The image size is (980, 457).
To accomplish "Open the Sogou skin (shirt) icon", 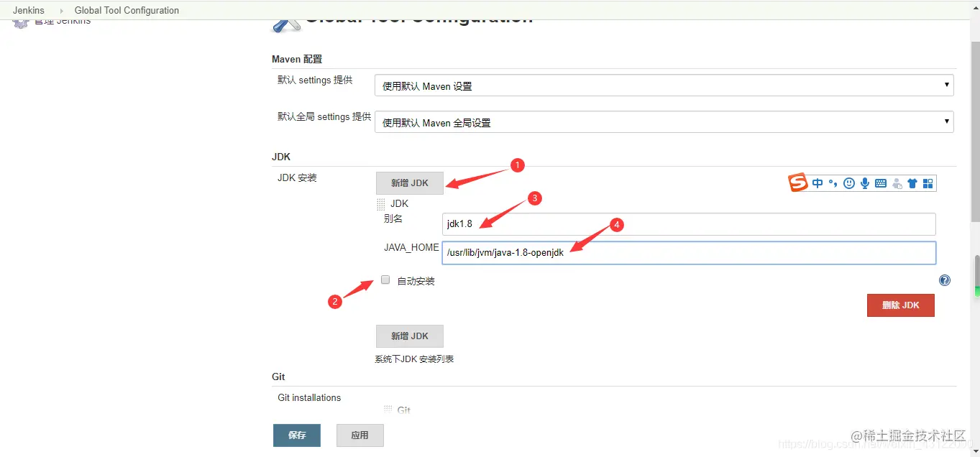I will pyautogui.click(x=912, y=183).
